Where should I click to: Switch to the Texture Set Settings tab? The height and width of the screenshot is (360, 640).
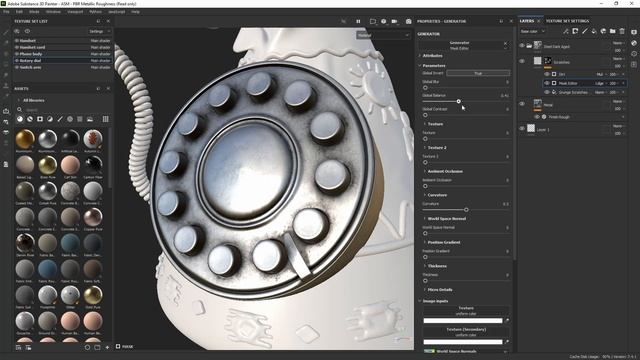(x=567, y=21)
